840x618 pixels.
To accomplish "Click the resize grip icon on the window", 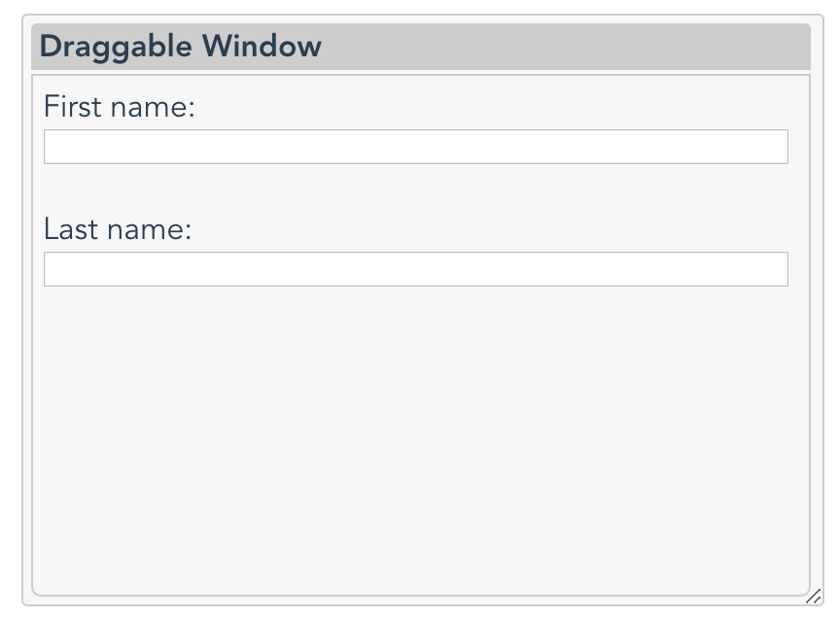I will tap(813, 596).
